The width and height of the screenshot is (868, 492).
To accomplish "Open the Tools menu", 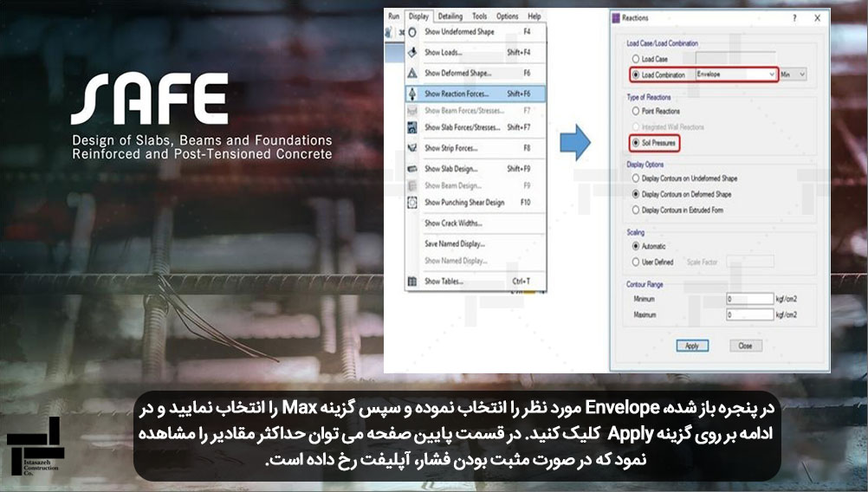I will coord(479,16).
